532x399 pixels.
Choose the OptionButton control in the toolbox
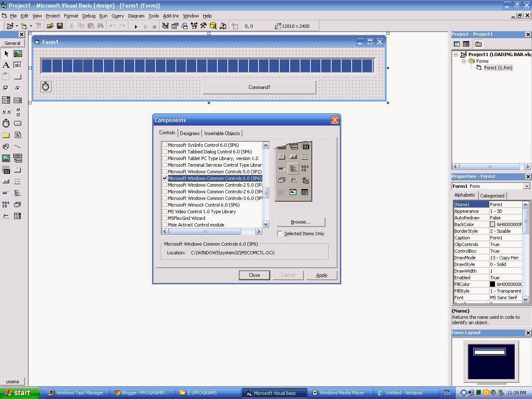tap(17, 88)
